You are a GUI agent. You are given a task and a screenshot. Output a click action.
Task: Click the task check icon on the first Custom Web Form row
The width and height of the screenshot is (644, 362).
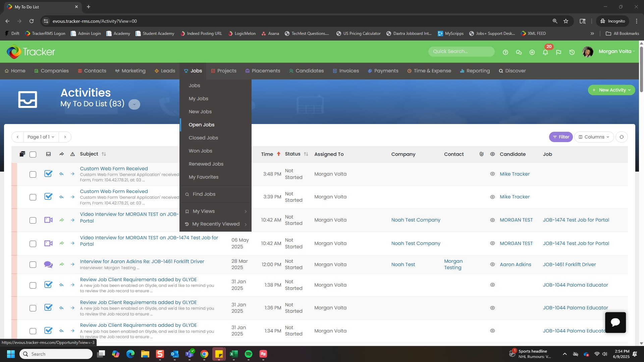coord(48,174)
